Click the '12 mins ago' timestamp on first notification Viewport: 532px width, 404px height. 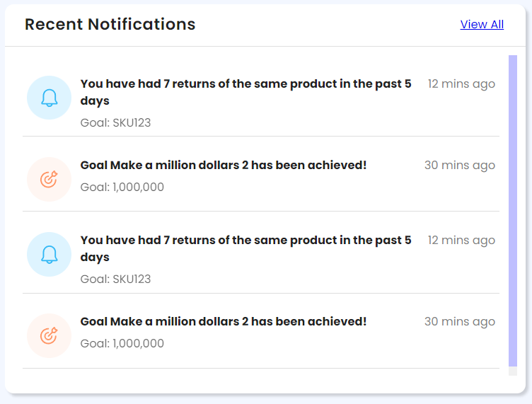[x=461, y=83]
